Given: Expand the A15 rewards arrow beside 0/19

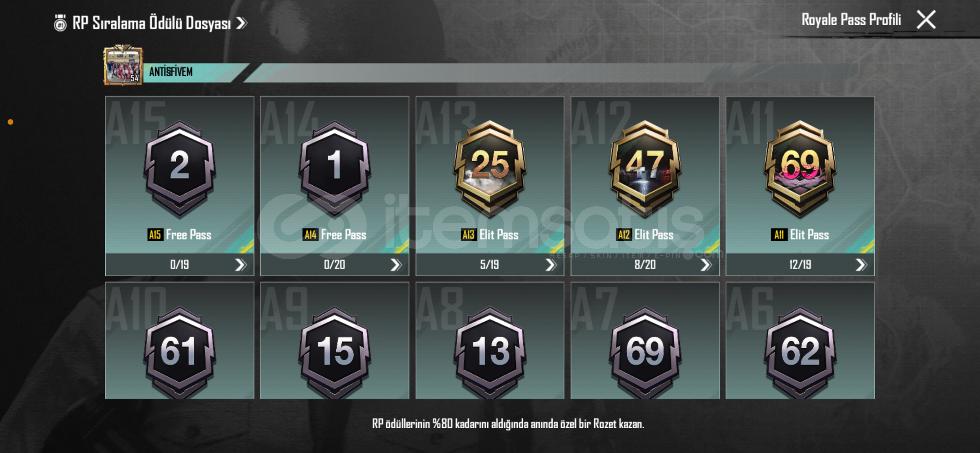Looking at the screenshot, I should click(x=240, y=265).
